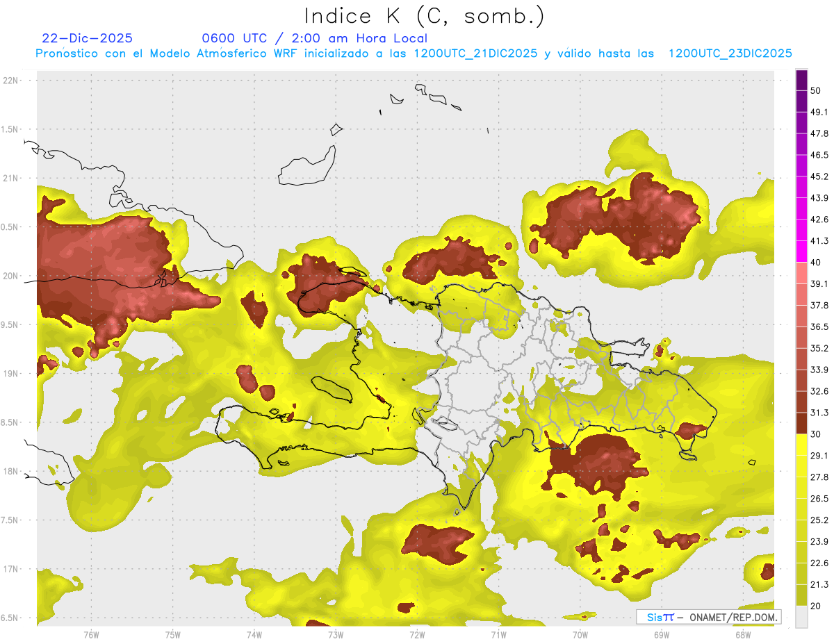Click the '21.3' colorbar value
Screen dimensions: 834x644
point(819,584)
